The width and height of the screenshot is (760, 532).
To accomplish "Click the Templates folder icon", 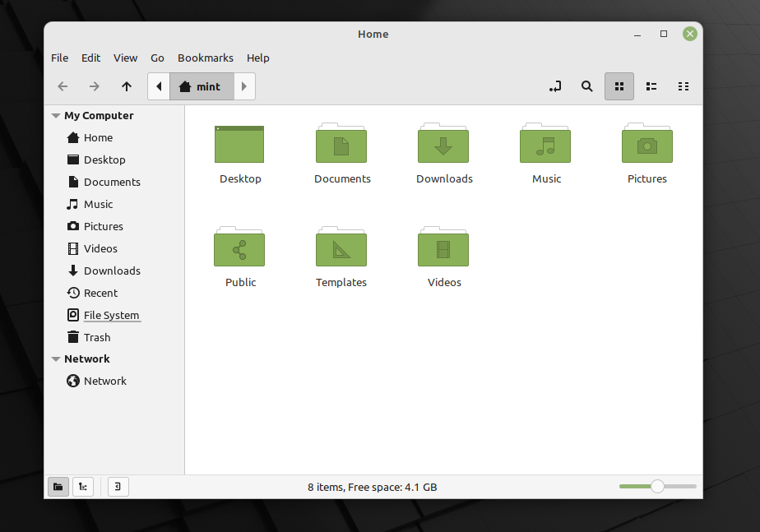I will click(341, 248).
